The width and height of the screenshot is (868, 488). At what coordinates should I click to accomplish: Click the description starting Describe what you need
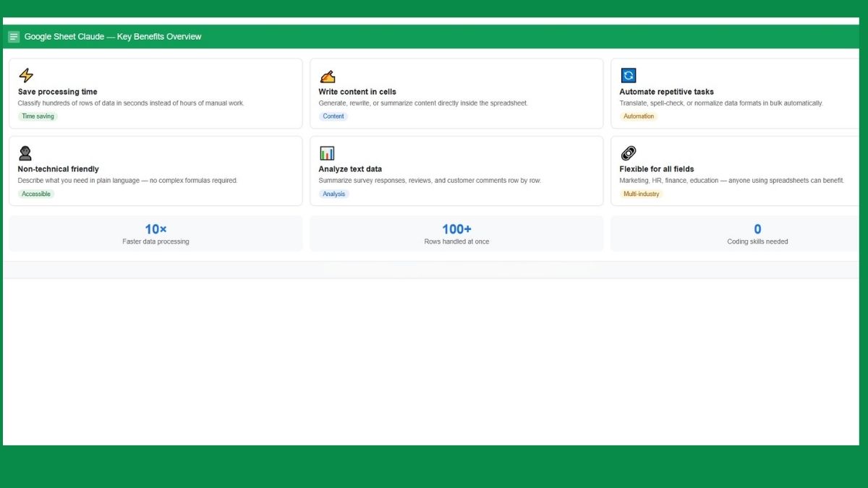pyautogui.click(x=127, y=181)
